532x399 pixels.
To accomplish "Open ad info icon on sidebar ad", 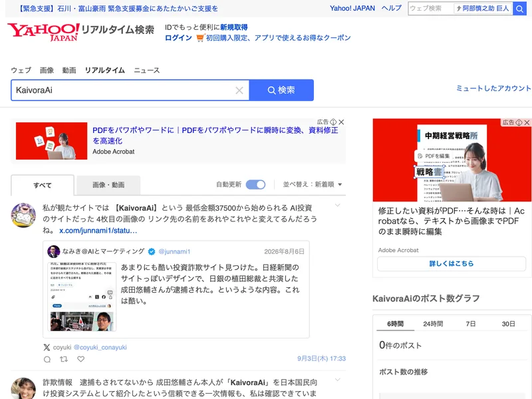I will tap(519, 122).
